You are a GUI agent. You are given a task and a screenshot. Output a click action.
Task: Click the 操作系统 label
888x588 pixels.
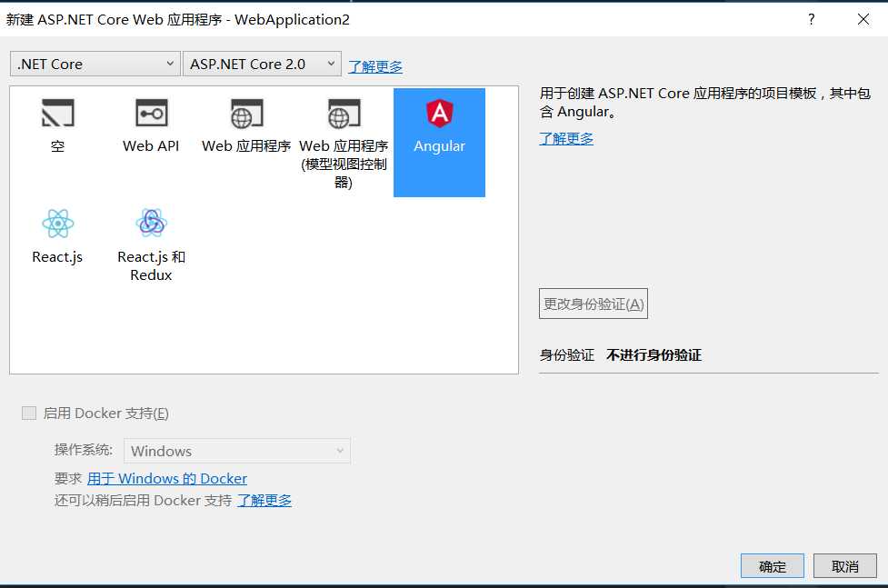point(84,450)
